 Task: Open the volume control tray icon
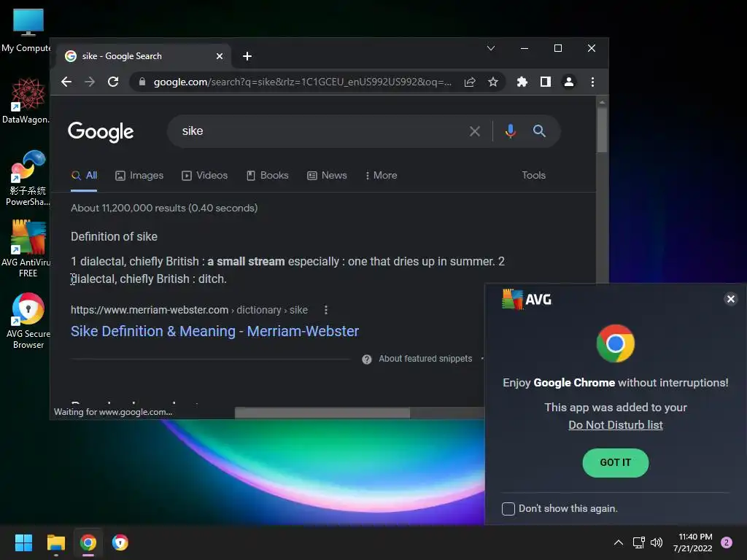coord(657,542)
